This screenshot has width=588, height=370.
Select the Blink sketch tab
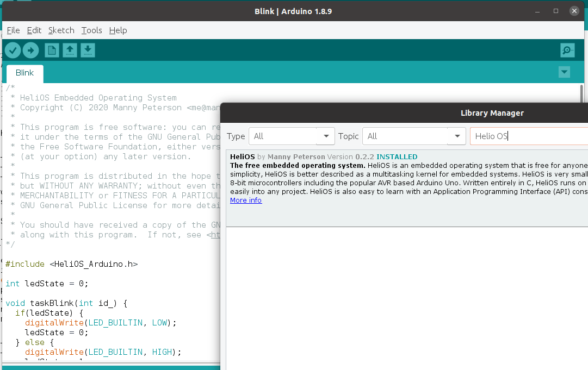tap(25, 73)
